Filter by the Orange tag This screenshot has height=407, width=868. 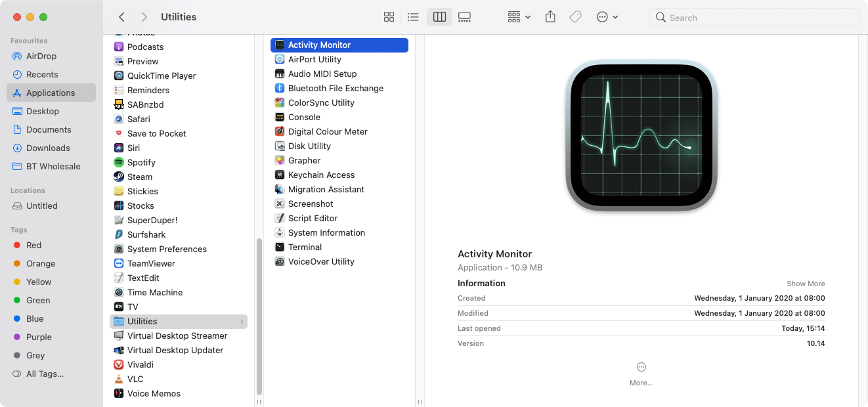click(x=51, y=263)
